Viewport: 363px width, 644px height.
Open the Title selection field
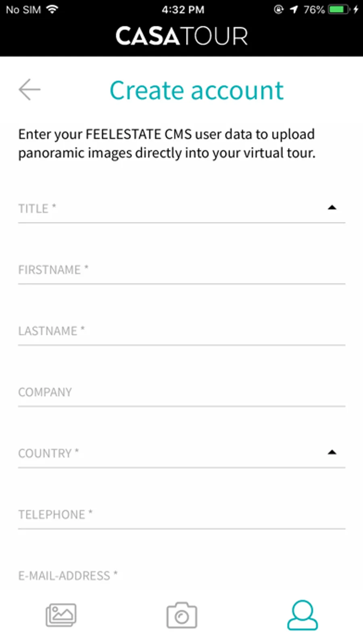169,209
